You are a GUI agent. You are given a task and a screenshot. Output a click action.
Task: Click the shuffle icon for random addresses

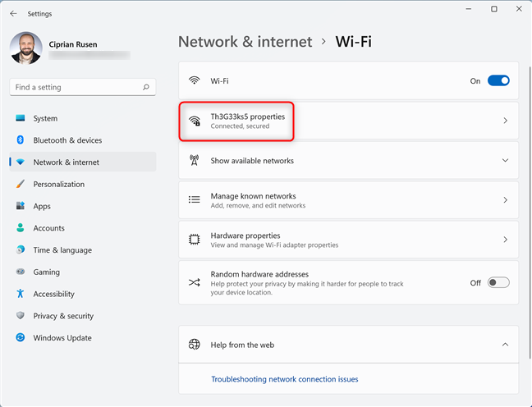tap(194, 282)
